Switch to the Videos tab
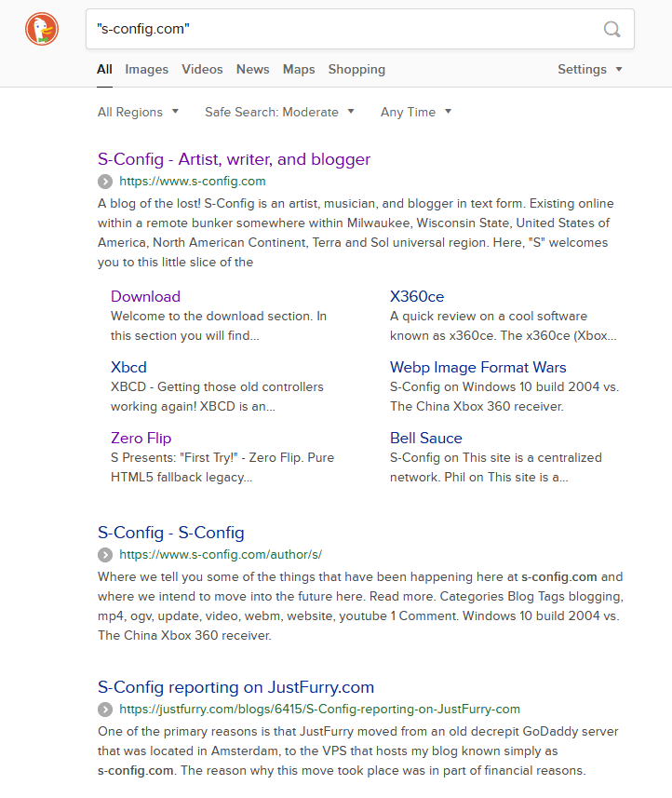 (203, 69)
